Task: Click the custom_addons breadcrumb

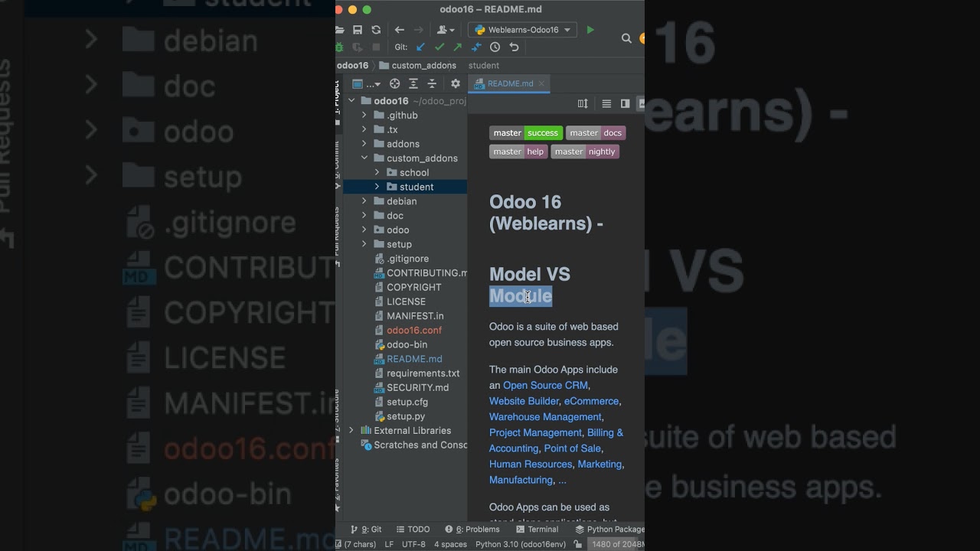Action: (x=417, y=66)
